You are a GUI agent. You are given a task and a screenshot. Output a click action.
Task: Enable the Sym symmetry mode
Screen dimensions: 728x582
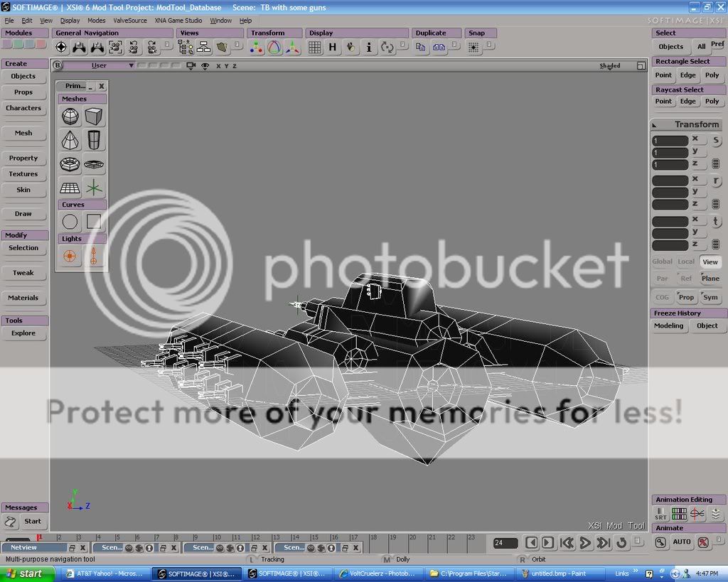[710, 298]
